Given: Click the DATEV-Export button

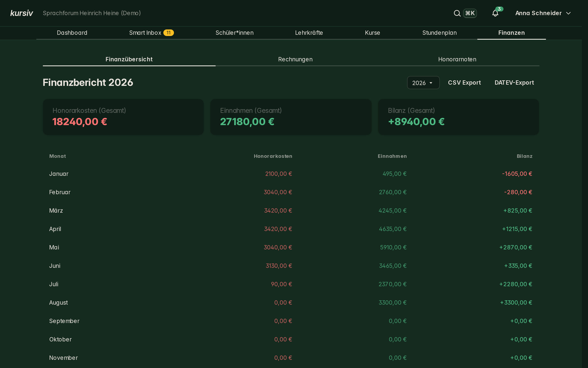Looking at the screenshot, I should point(514,83).
